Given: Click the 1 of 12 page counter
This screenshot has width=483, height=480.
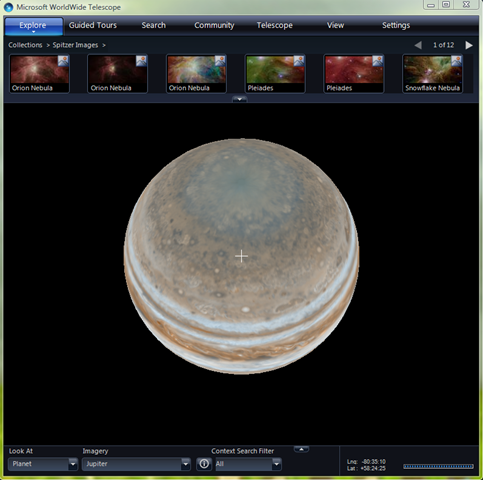Looking at the screenshot, I should pyautogui.click(x=443, y=45).
